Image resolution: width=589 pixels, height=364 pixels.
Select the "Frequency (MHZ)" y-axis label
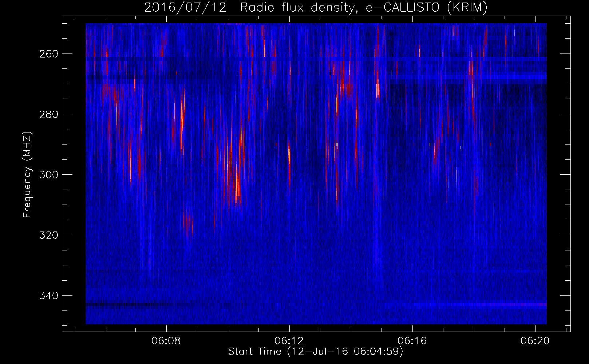tap(28, 174)
